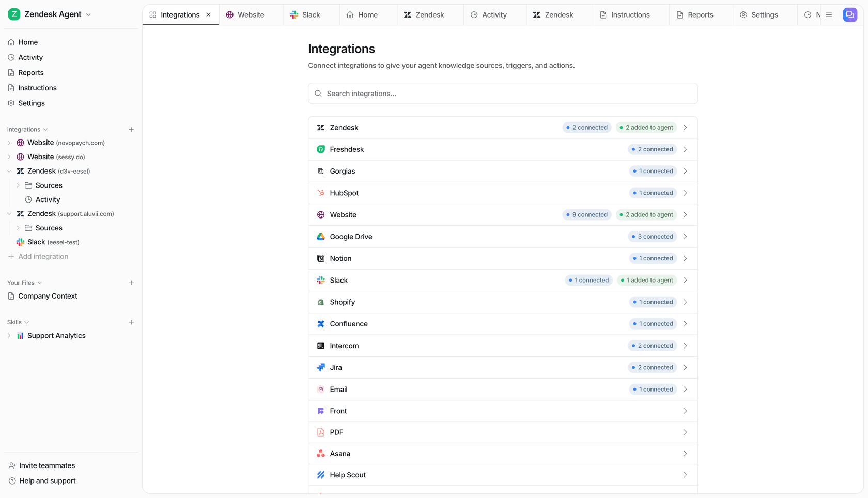Viewport: 868px width, 498px height.
Task: Collapse the Skills section header
Action: [x=18, y=322]
